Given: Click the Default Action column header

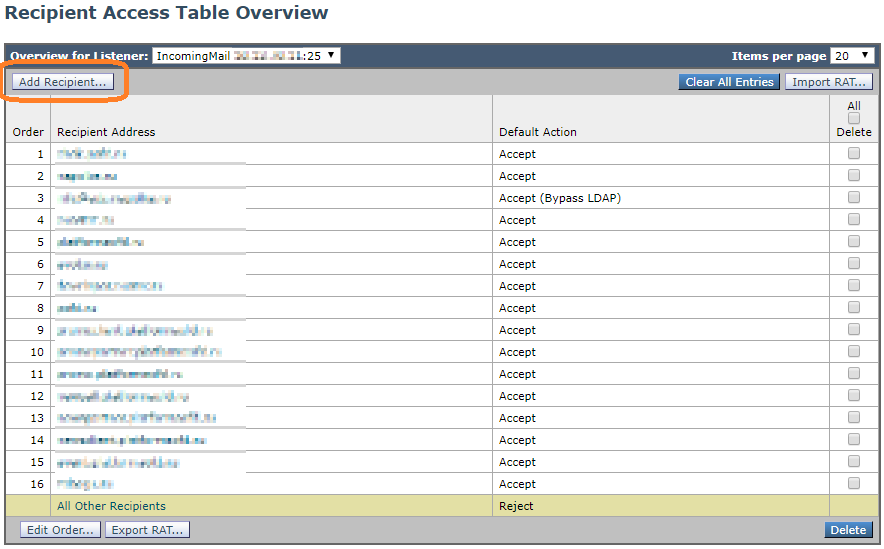Looking at the screenshot, I should point(538,132).
